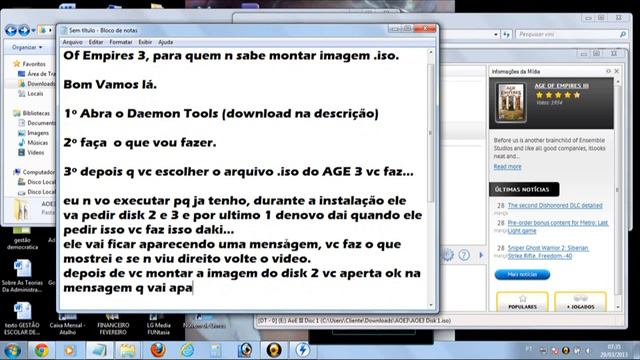This screenshot has height=360, width=640.
Task: Click the arrow next to help icon
Action: (481, 255)
